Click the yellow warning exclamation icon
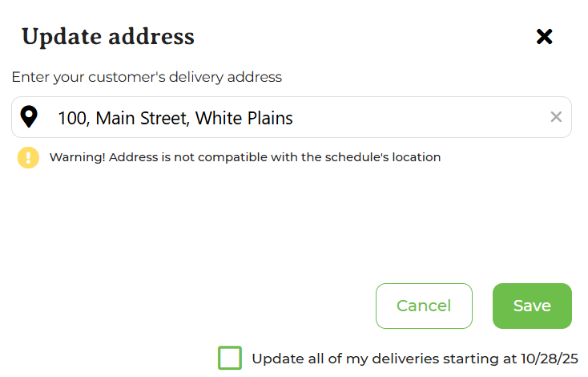 (x=28, y=157)
